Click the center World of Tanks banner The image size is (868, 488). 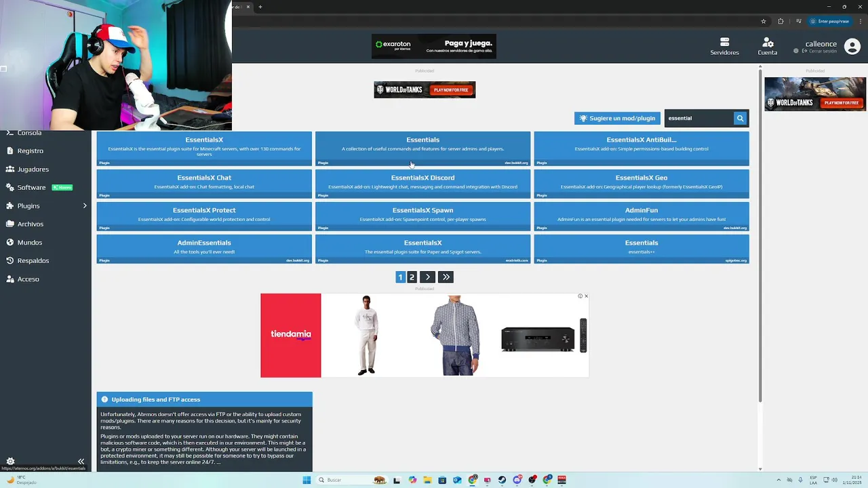click(425, 89)
